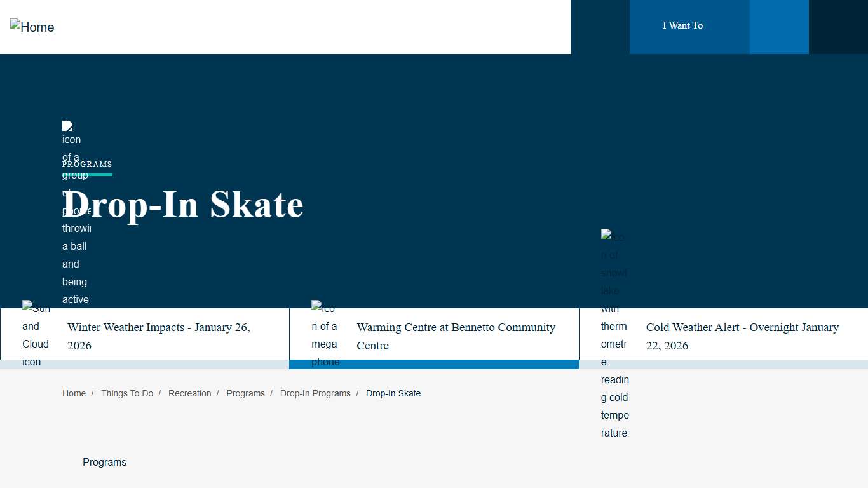
Task: Click the Sun and Cloud alert icon
Action: (36, 335)
